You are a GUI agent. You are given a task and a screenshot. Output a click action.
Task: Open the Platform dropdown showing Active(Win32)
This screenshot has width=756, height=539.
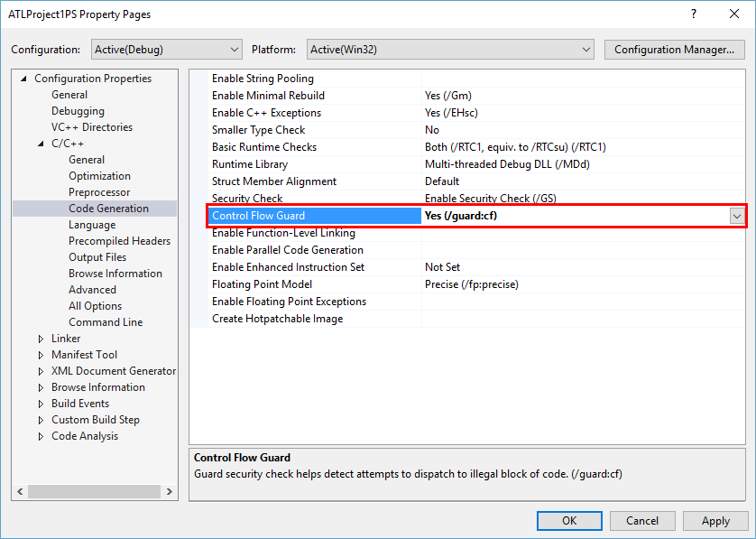[450, 50]
